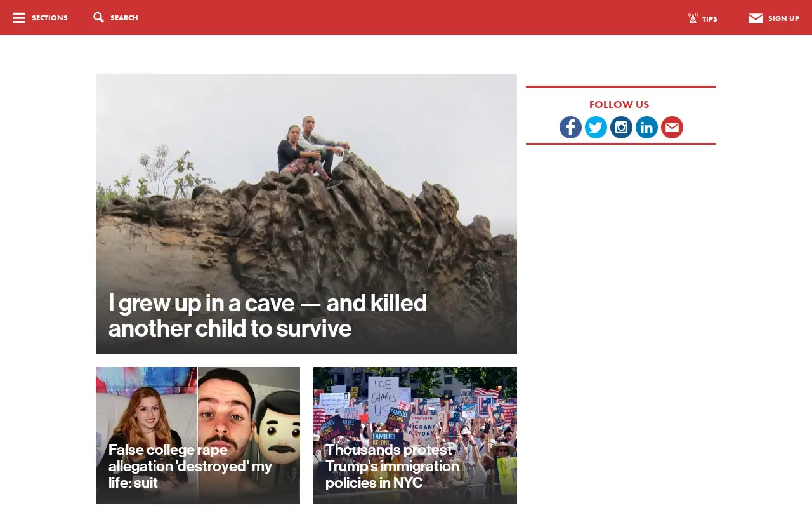
Task: Open the Twitter follow icon
Action: click(x=596, y=127)
